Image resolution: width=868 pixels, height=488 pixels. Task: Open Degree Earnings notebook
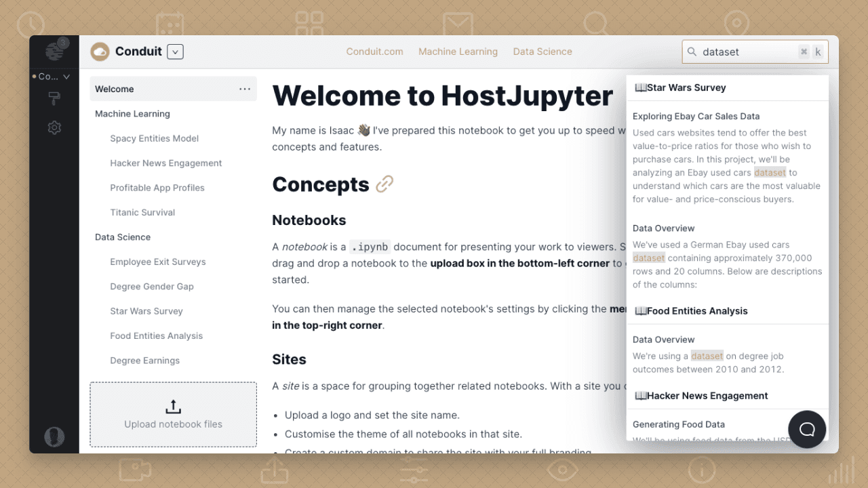pyautogui.click(x=145, y=361)
